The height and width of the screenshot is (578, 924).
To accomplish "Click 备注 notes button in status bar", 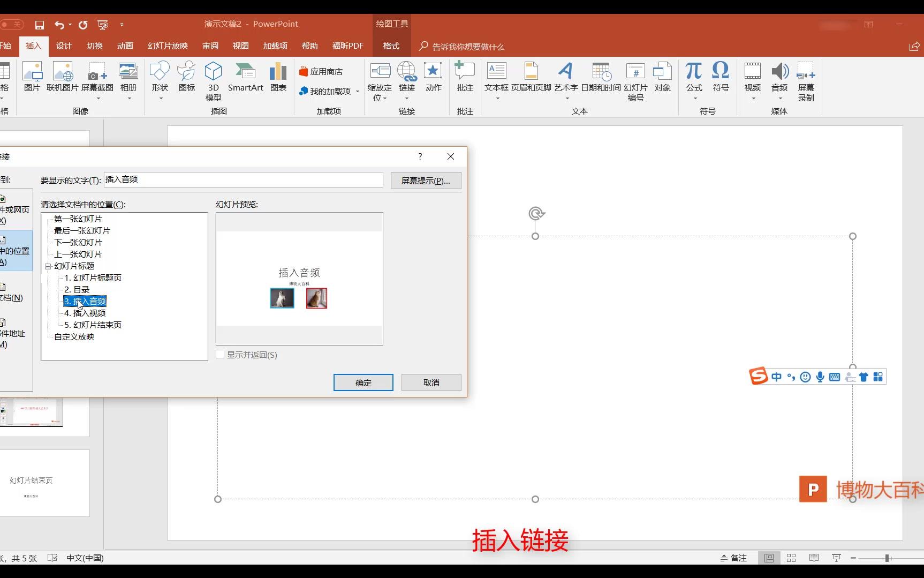I will 734,558.
